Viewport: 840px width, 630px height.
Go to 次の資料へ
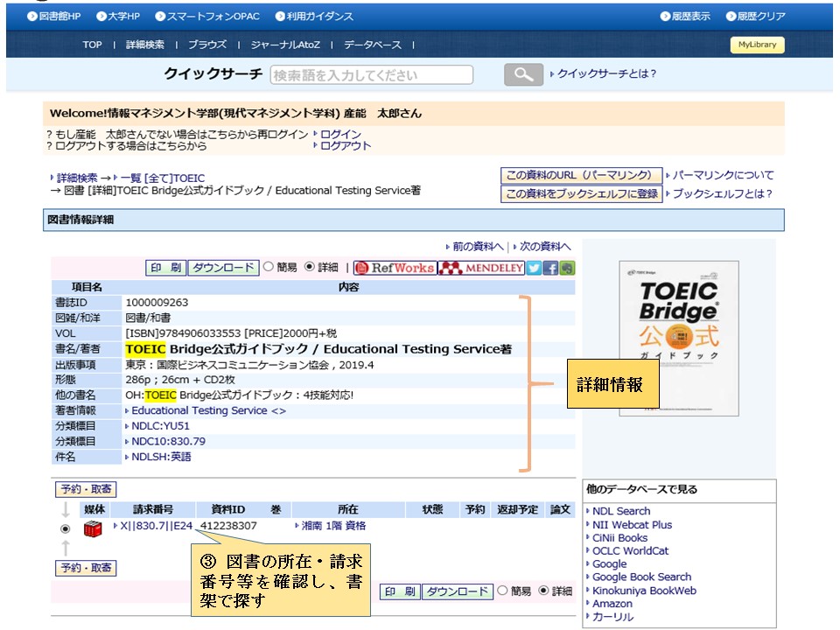click(545, 247)
